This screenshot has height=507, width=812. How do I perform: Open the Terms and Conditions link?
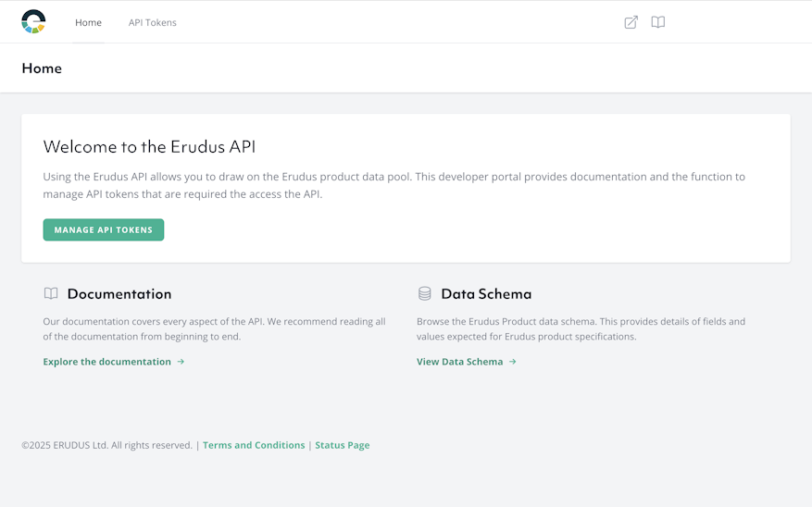(x=254, y=445)
